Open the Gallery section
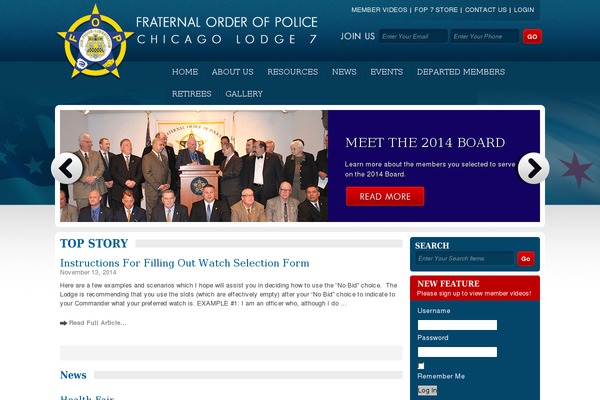Screen dimensions: 600x400 point(244,94)
